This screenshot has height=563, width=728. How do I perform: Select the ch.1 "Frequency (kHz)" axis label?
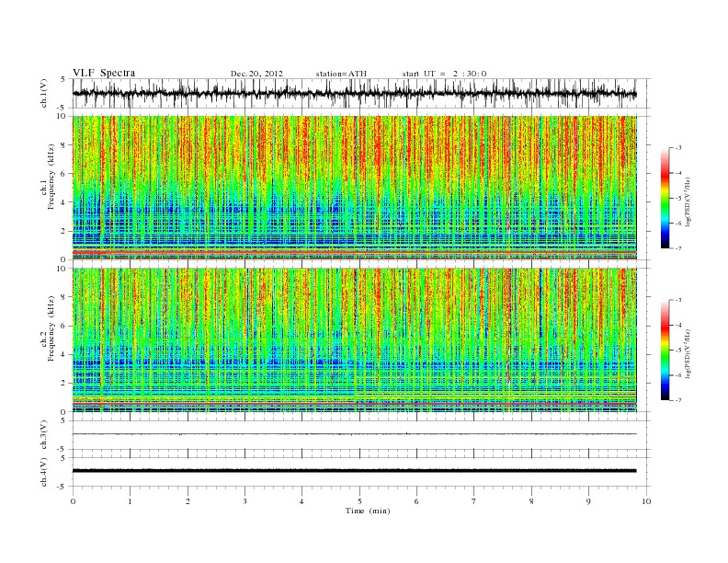51,177
